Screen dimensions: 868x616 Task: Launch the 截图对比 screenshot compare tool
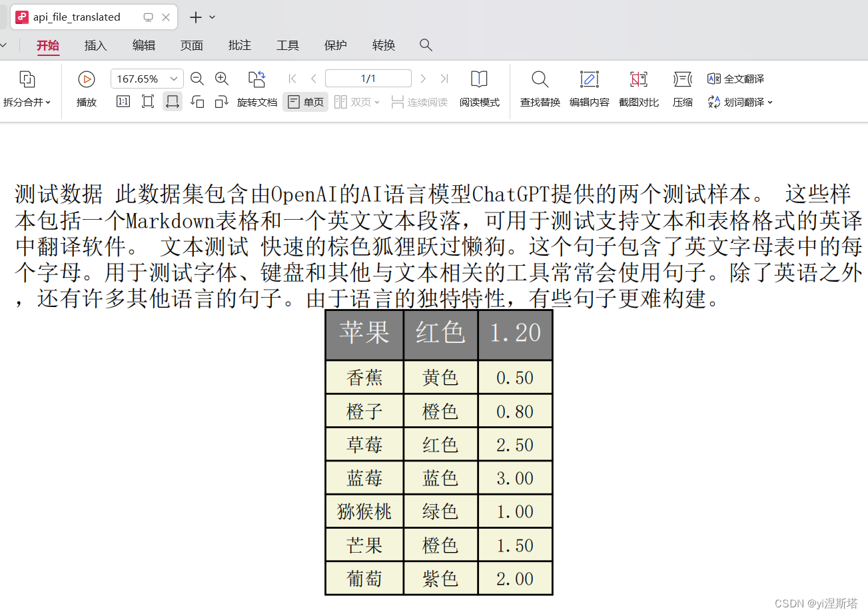tap(639, 89)
